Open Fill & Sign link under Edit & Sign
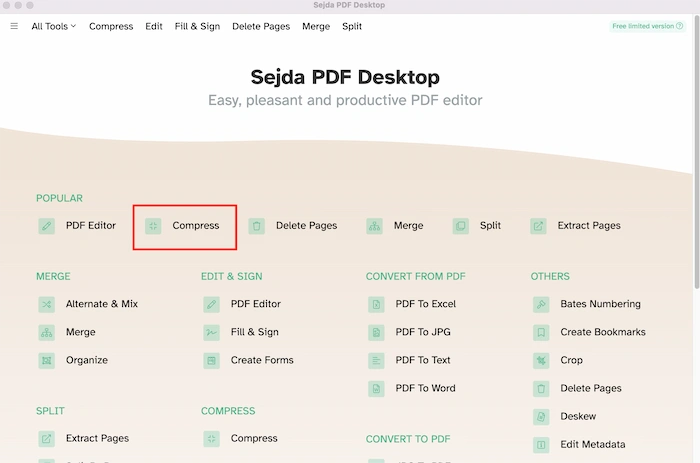Viewport: 700px width, 463px height. (x=254, y=332)
